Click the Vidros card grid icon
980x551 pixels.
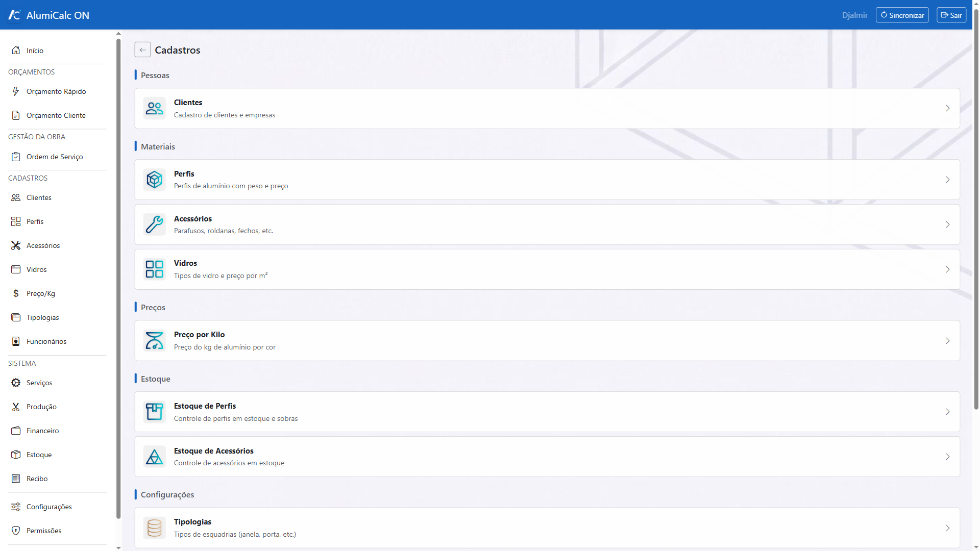(x=154, y=269)
